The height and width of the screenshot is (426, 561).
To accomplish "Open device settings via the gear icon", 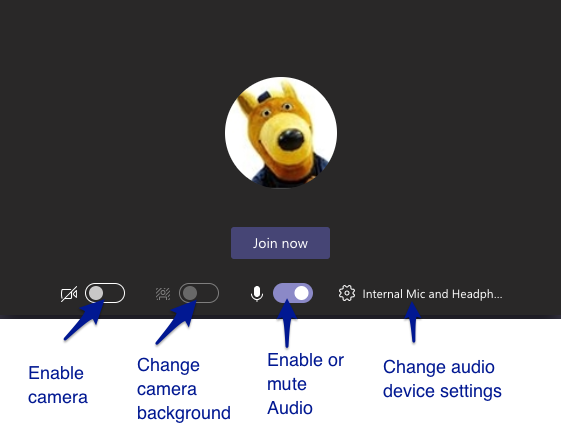I will coord(347,293).
